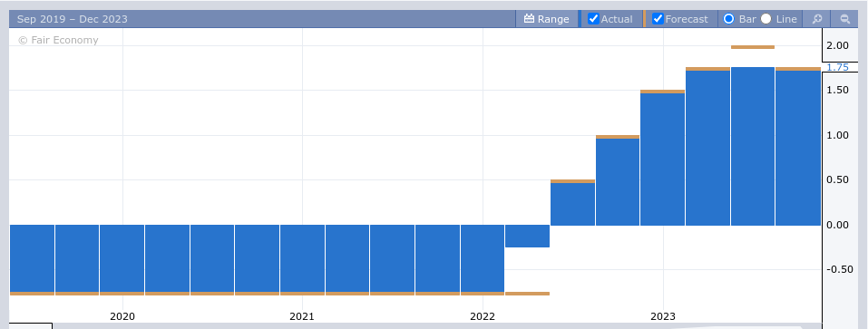Switch to Line chart radio button
This screenshot has height=329, width=868.
[766, 19]
